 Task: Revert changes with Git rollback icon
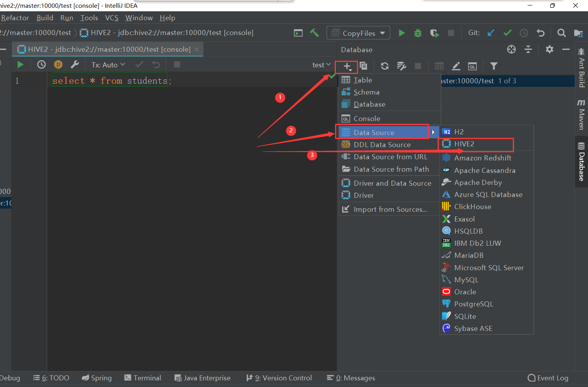540,33
